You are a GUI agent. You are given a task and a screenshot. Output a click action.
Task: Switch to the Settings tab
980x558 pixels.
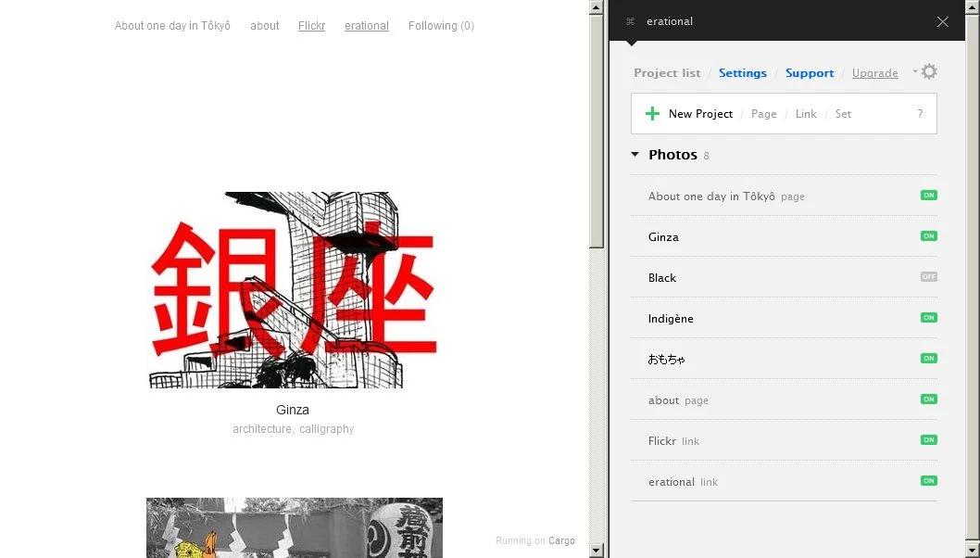click(742, 73)
